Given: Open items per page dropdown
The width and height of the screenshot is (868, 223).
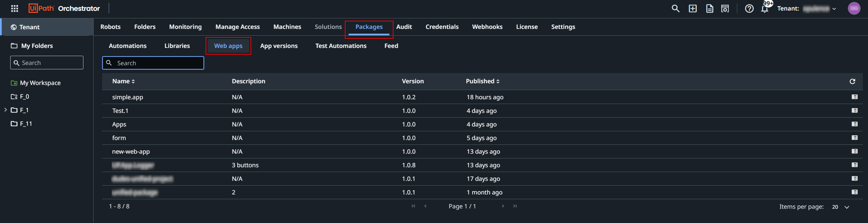Looking at the screenshot, I should pos(841,207).
